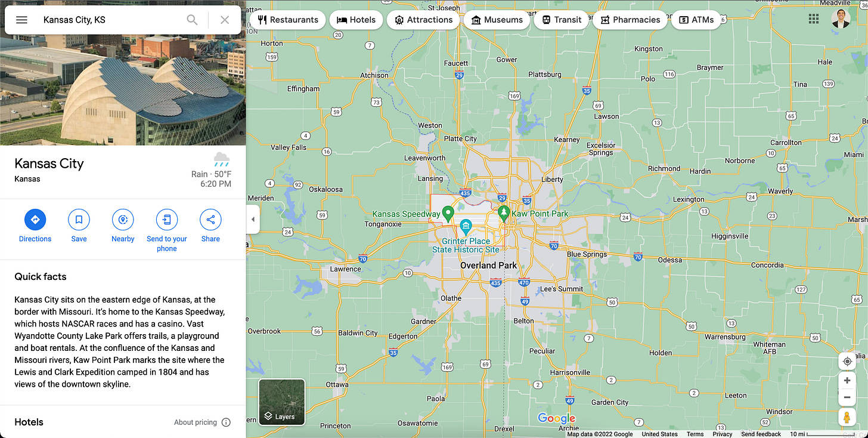The height and width of the screenshot is (438, 868).
Task: Show Attractions on the map
Action: (423, 20)
